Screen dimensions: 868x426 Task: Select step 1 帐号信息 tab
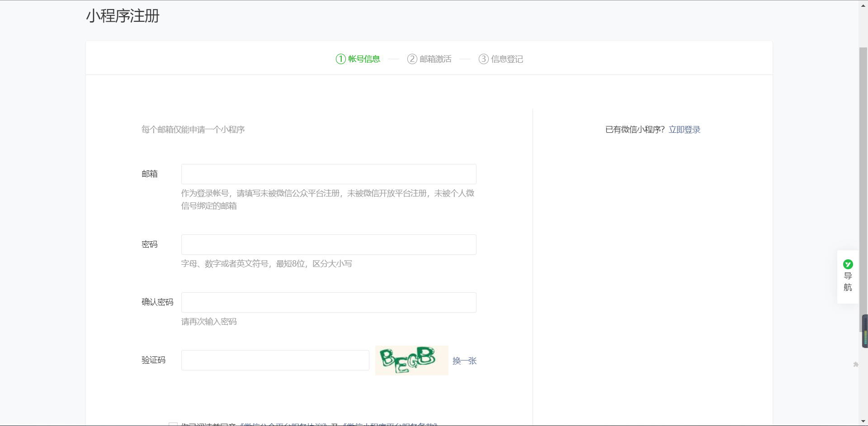pos(358,59)
